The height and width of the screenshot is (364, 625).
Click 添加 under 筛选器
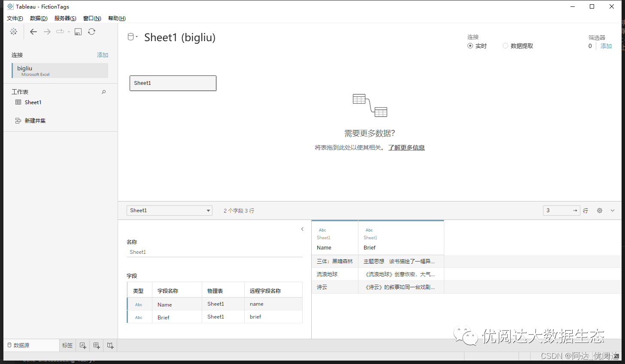click(606, 46)
